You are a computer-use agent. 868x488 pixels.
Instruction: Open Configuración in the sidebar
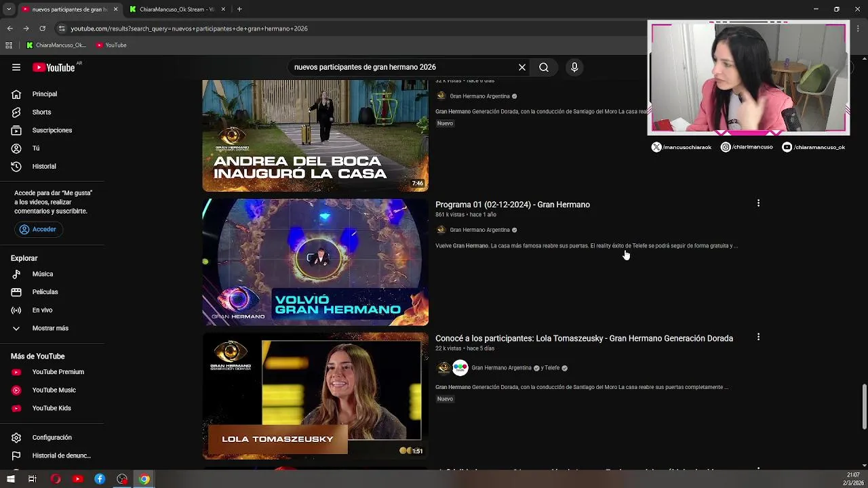pyautogui.click(x=52, y=437)
